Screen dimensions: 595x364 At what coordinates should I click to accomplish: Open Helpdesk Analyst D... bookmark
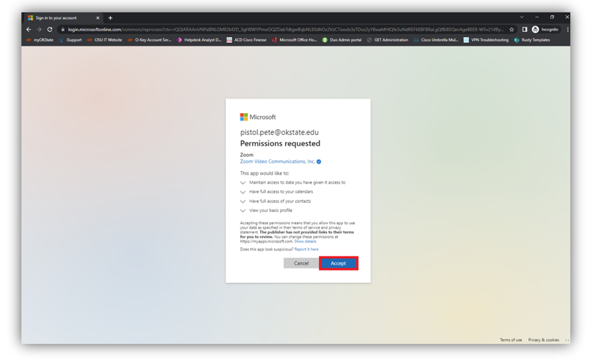(x=199, y=40)
